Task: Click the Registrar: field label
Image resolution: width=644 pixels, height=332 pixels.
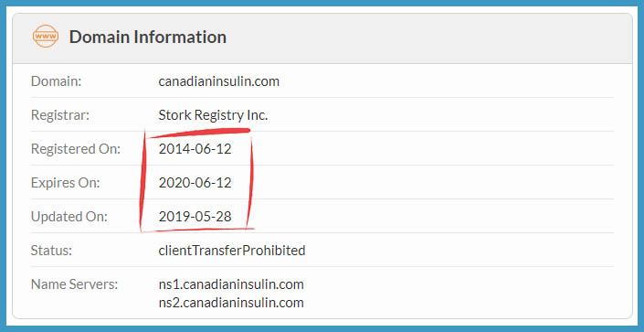Action: coord(60,115)
